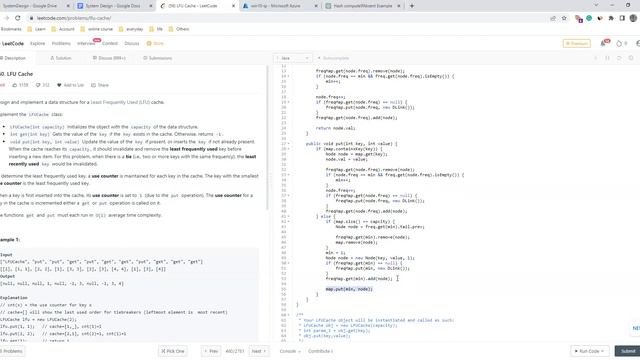The image size is (640, 360).
Task: Open the online course bookmarks folder
Action: tap(96, 29)
